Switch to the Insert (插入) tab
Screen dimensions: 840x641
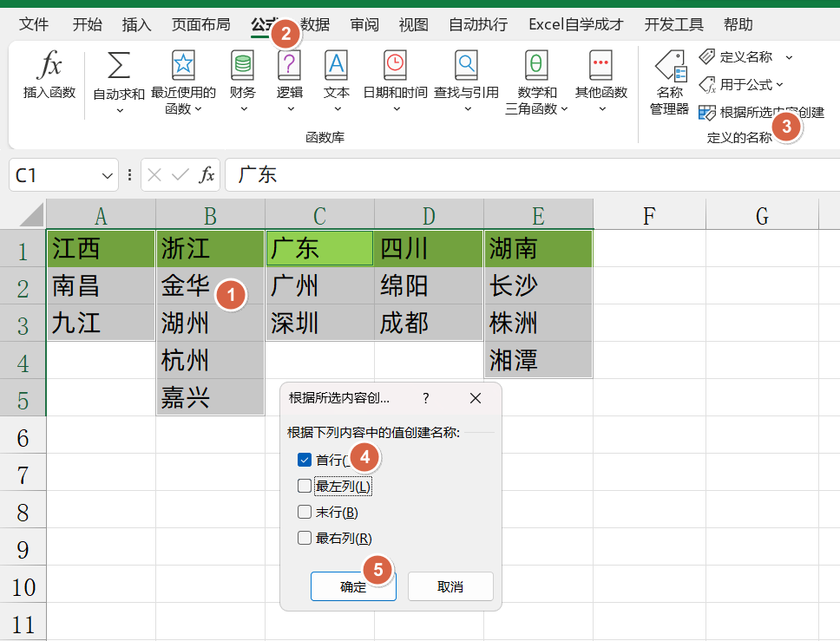pyautogui.click(x=136, y=24)
